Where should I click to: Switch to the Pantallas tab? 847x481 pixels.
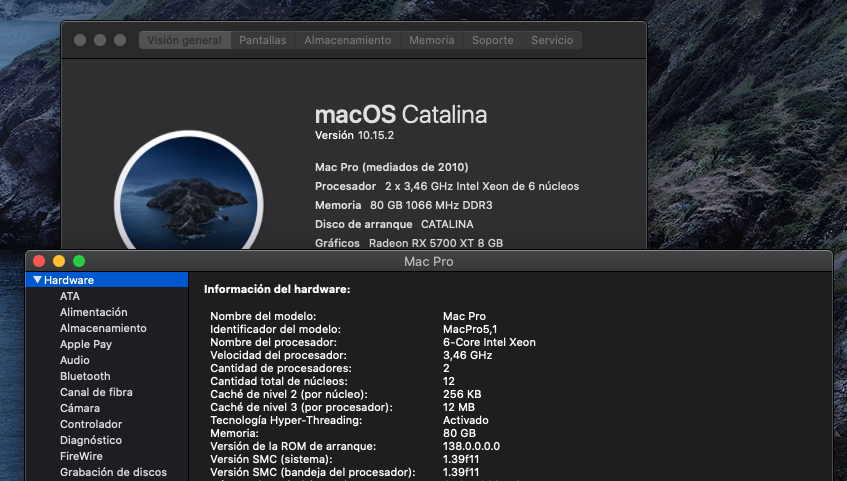pos(263,40)
